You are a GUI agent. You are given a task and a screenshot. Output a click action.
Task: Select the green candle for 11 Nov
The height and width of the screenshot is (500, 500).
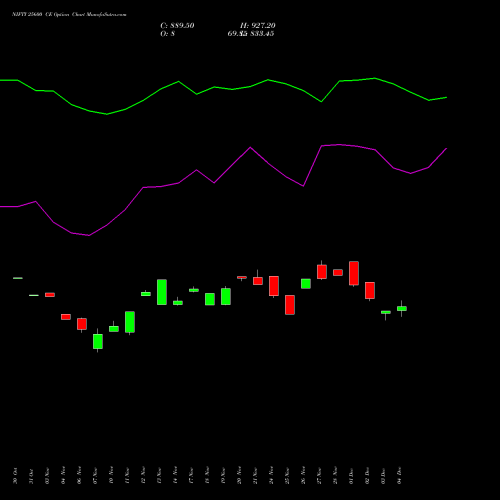pos(130,322)
